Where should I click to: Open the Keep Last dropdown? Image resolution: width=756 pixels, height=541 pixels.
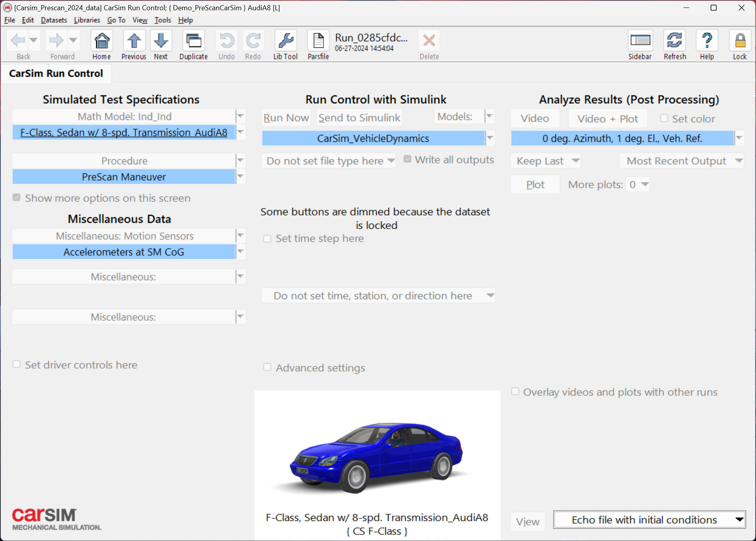[x=546, y=161]
